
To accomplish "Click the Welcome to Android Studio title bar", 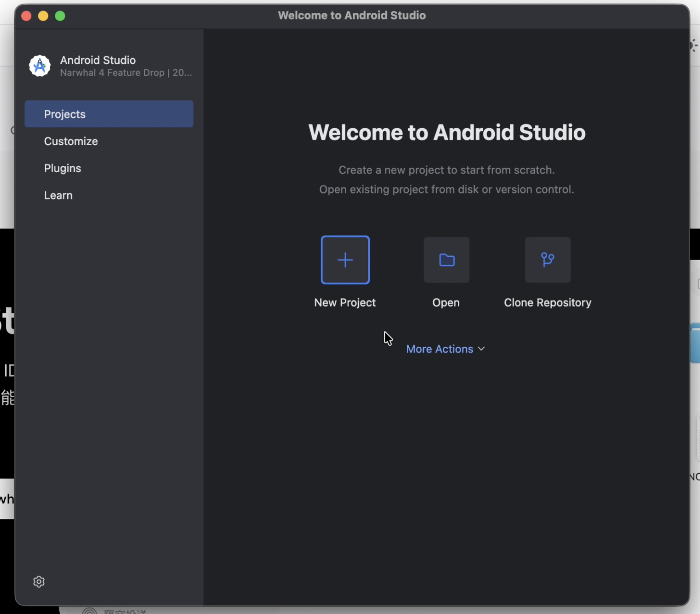I will (x=352, y=16).
